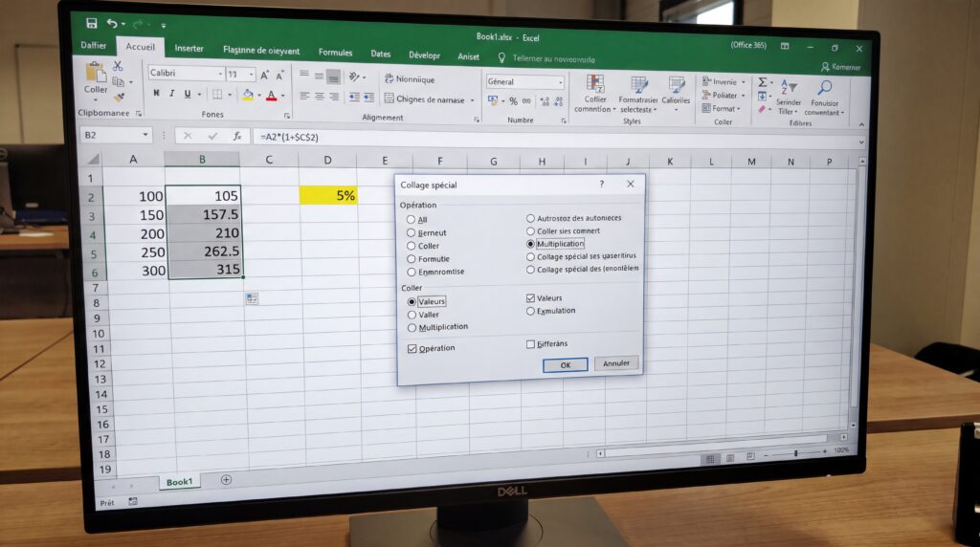Image resolution: width=980 pixels, height=547 pixels.
Task: Click the conditional formatting icon in Styles
Action: click(595, 83)
